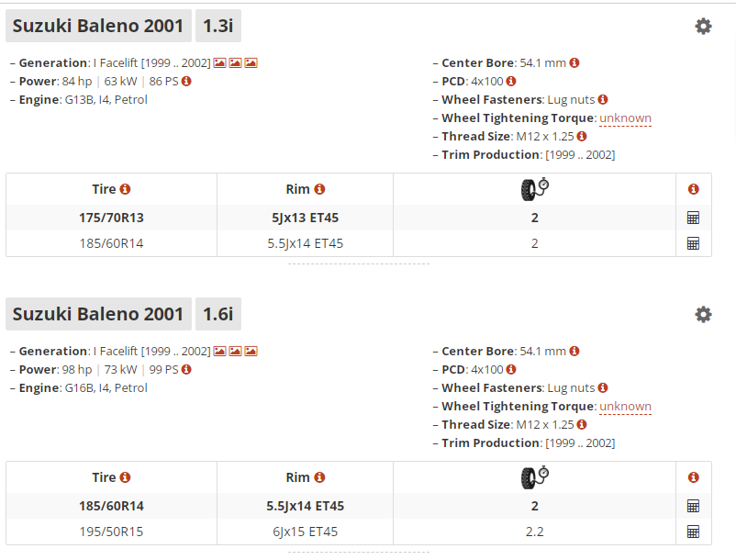Open calculator icon for 195/50R15 tire row
This screenshot has height=560, width=736.
click(693, 532)
